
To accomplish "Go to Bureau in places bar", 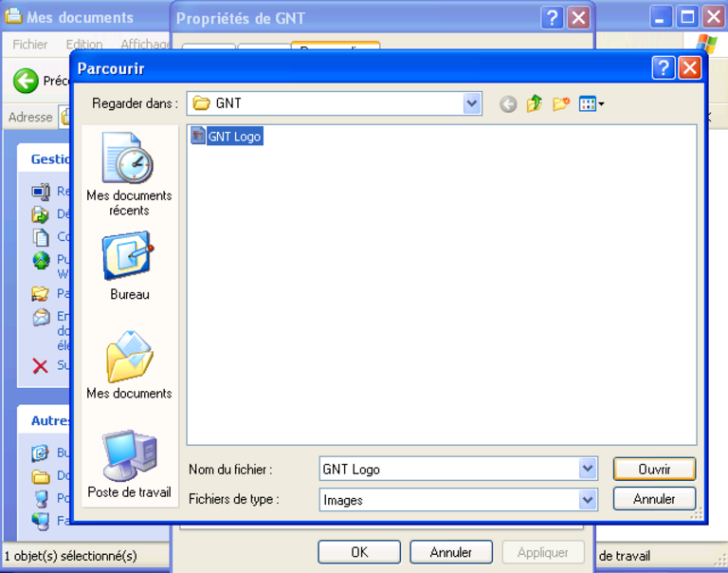I will (129, 266).
